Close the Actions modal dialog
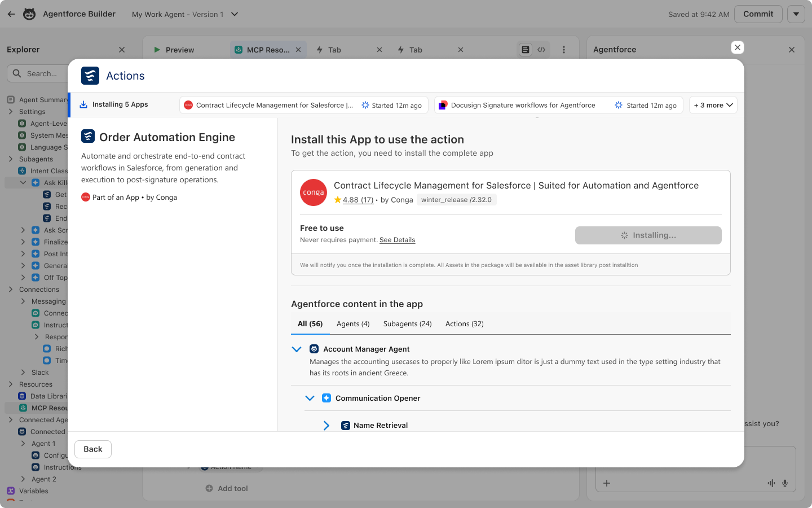The width and height of the screenshot is (812, 508). tap(738, 47)
